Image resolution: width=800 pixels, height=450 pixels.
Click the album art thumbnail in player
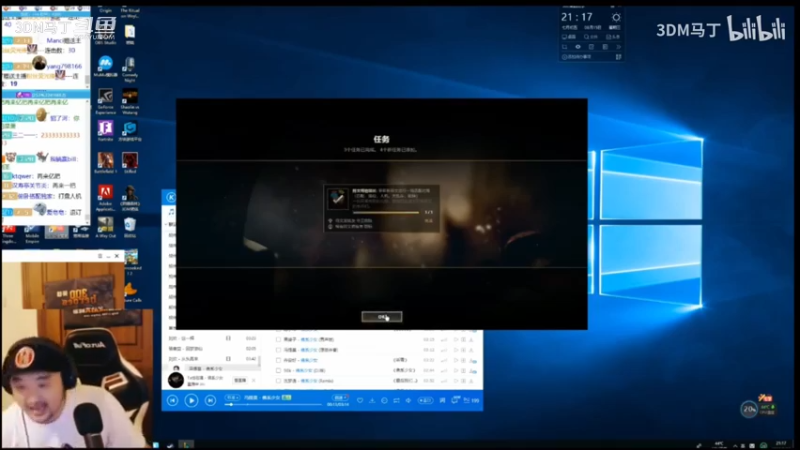click(176, 380)
